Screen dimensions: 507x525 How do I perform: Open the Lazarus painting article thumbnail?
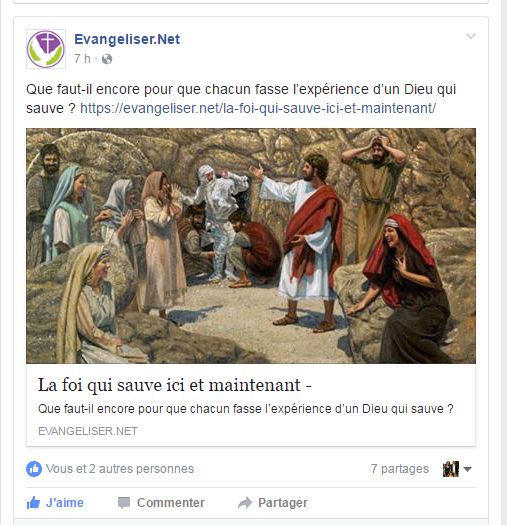251,246
